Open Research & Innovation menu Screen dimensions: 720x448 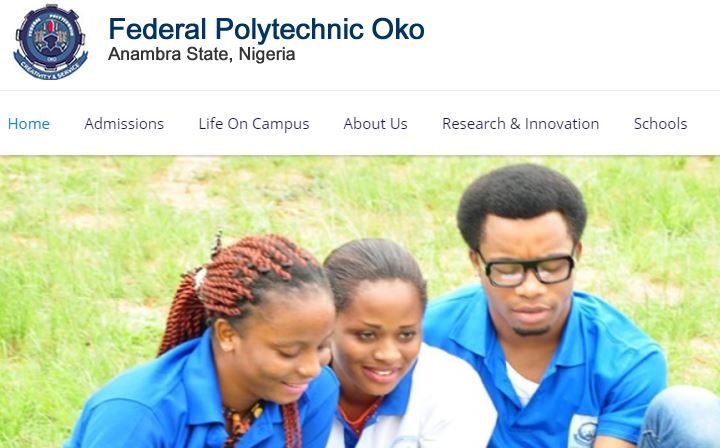tap(520, 123)
